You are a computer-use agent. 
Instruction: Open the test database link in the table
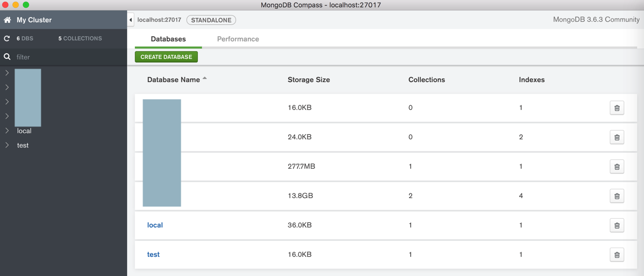[153, 255]
